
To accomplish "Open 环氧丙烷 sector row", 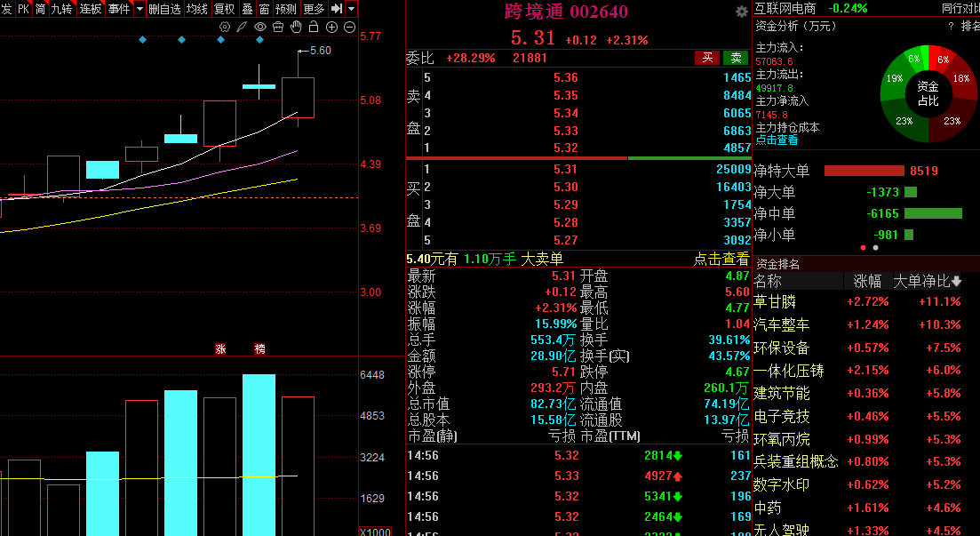I will pos(866,439).
